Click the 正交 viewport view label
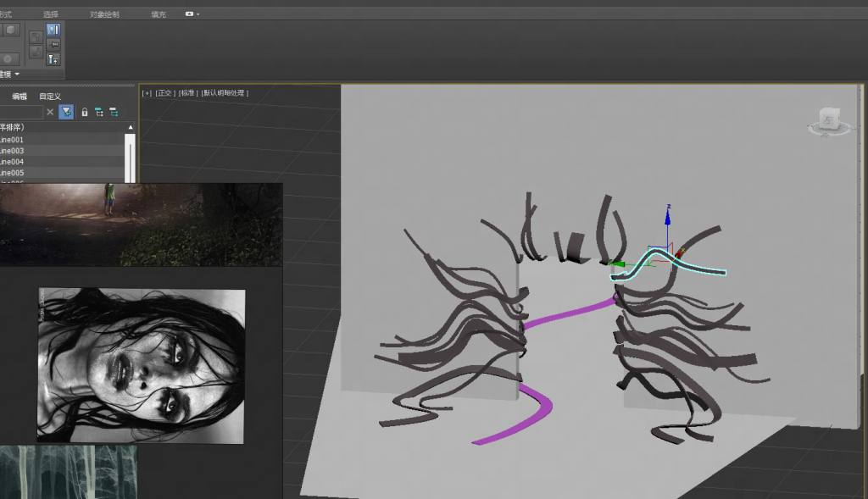868x499 pixels. 164,93
